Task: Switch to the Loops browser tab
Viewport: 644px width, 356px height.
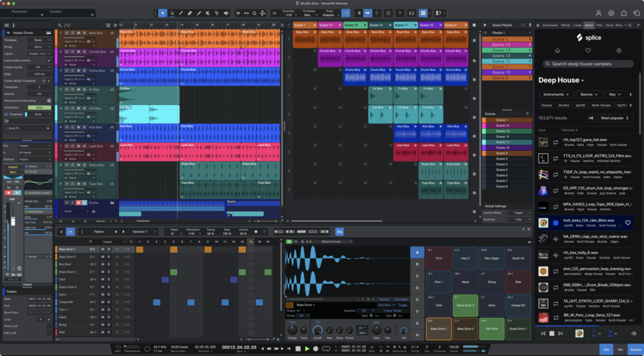Action: tap(577, 25)
